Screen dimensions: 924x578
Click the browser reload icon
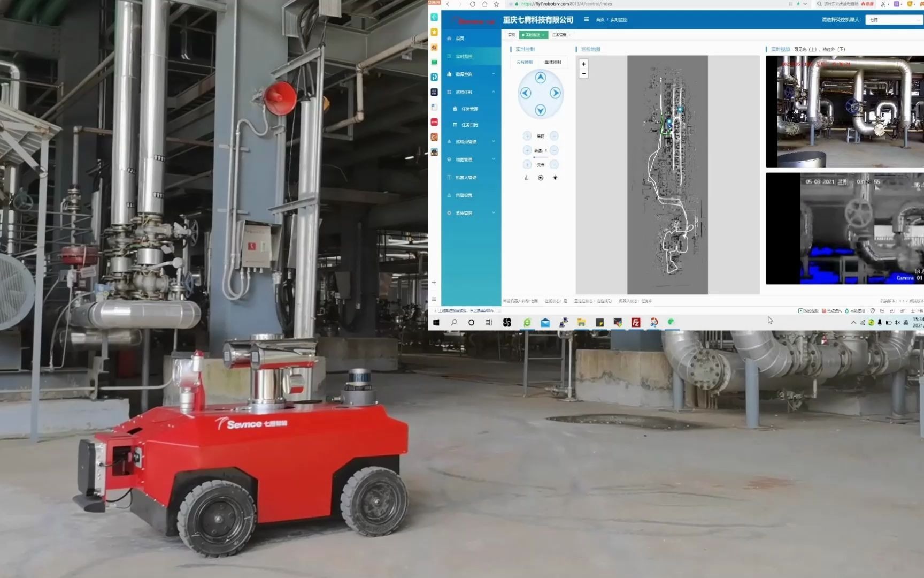(x=472, y=4)
